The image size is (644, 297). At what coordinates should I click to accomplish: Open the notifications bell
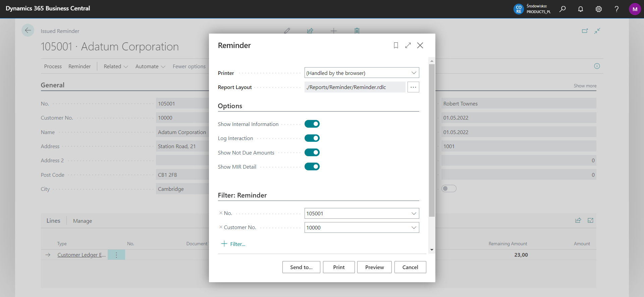click(x=581, y=9)
